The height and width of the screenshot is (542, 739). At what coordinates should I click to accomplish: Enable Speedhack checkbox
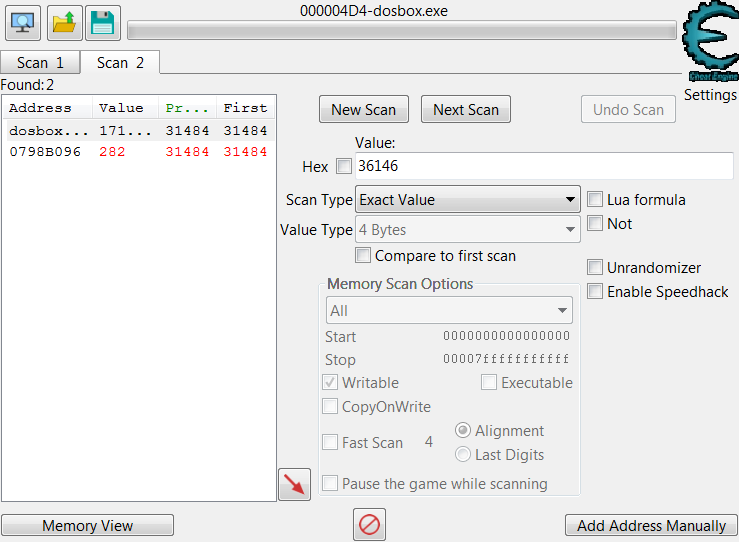(x=596, y=292)
